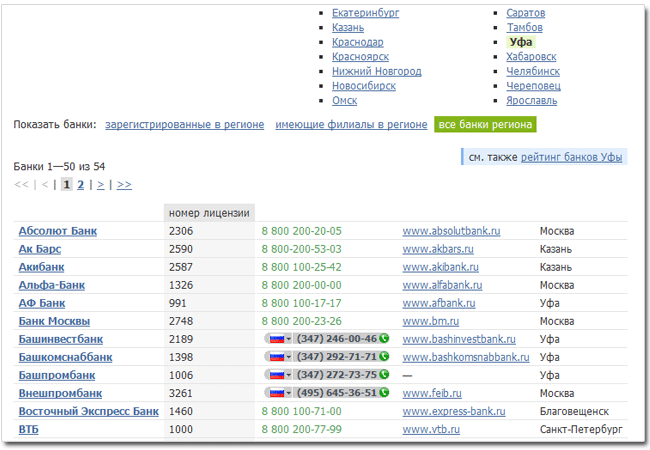The height and width of the screenshot is (450, 650).
Task: Open Башпромбанк bank page
Action: click(57, 375)
